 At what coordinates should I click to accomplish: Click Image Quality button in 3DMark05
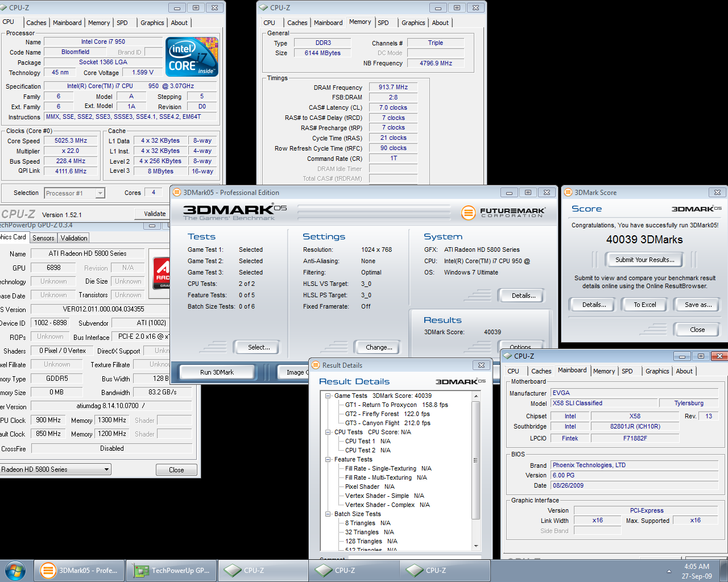click(295, 372)
